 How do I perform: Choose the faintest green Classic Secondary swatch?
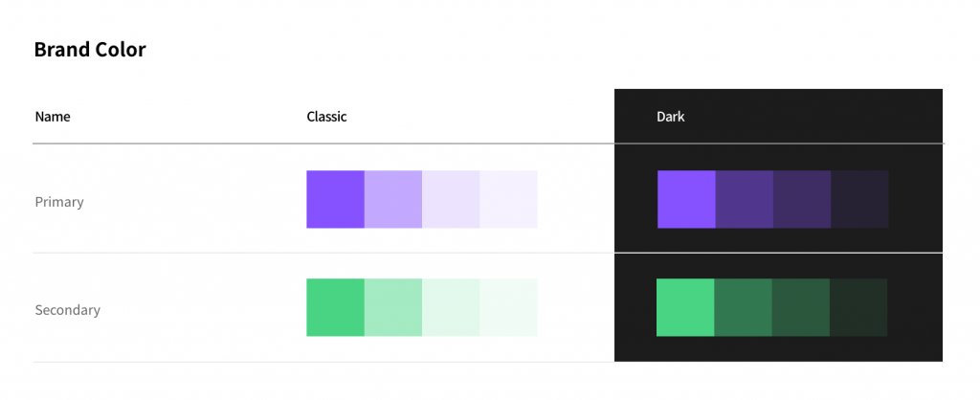tap(509, 307)
